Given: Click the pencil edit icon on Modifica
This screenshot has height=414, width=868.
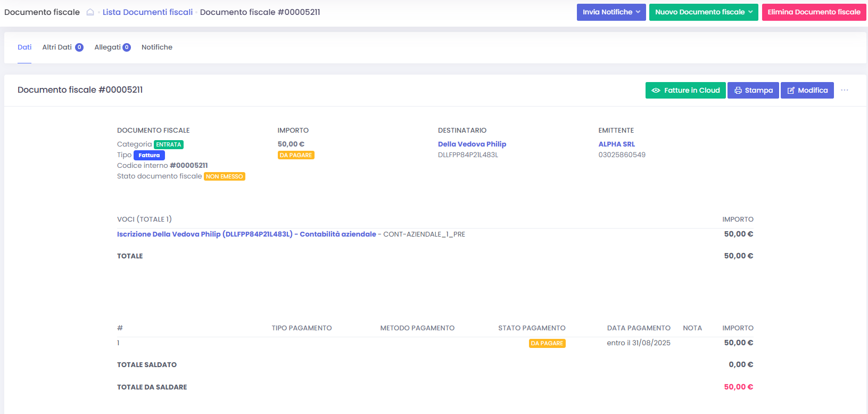Looking at the screenshot, I should pyautogui.click(x=791, y=91).
